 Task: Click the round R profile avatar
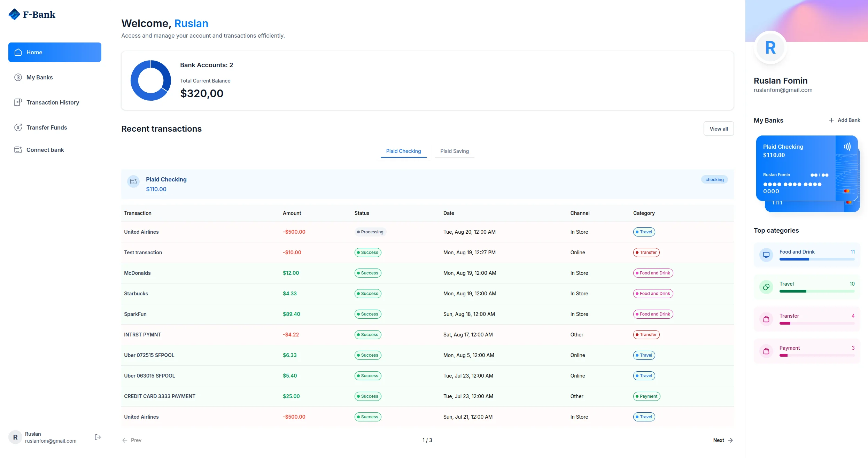pos(770,48)
